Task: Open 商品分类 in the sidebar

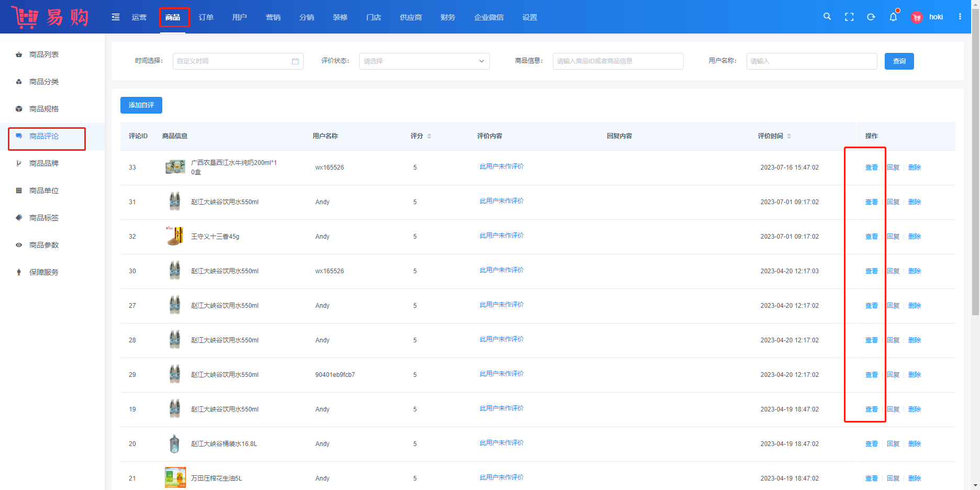Action: tap(44, 82)
